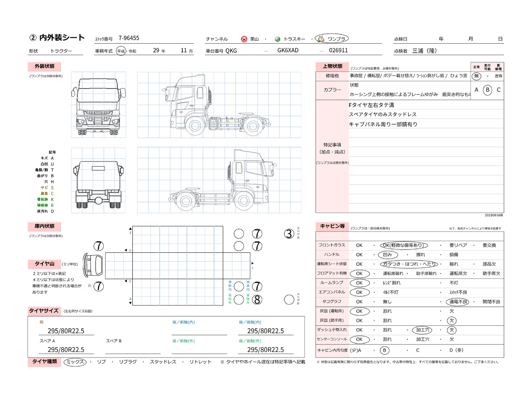The height and width of the screenshot is (399, 532).
Task: Click the spare A tread circle showing 3
Action: click(289, 234)
